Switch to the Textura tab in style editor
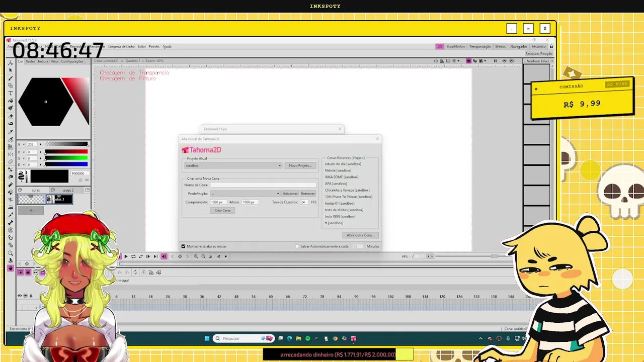The width and height of the screenshot is (644, 362). [x=43, y=61]
